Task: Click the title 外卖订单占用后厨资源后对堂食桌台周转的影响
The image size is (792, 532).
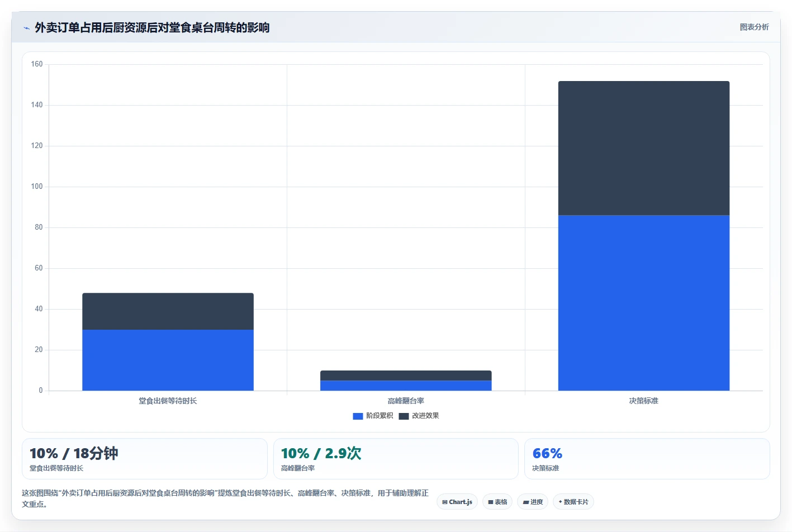Action: [152, 27]
